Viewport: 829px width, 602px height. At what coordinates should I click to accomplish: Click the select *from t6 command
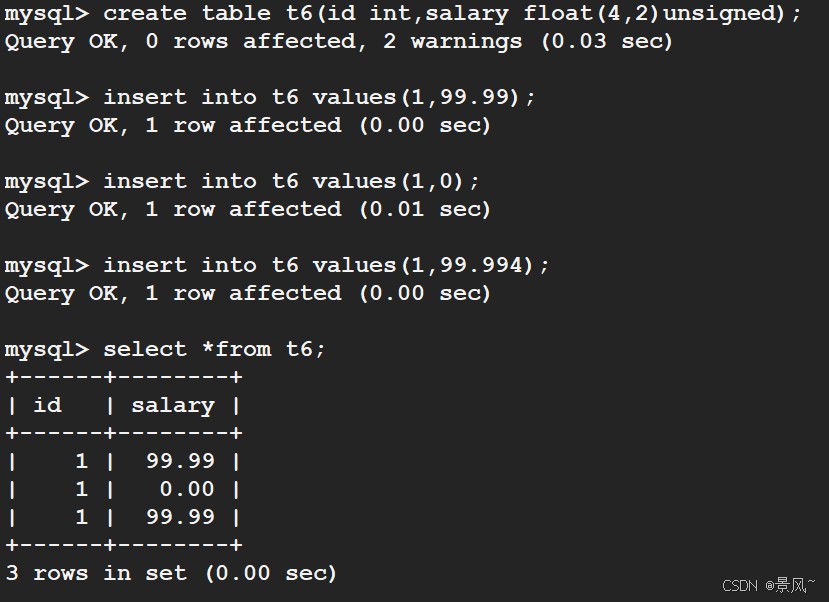pyautogui.click(x=215, y=349)
